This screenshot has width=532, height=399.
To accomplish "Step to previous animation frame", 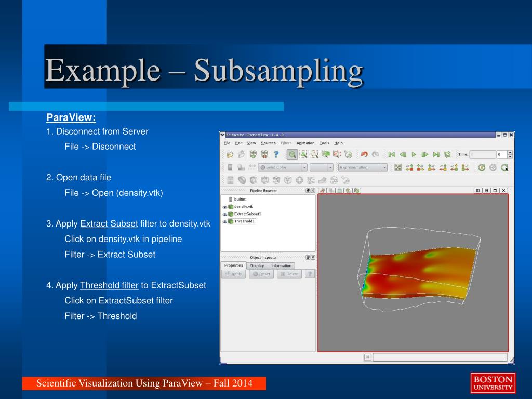I will tap(403, 155).
